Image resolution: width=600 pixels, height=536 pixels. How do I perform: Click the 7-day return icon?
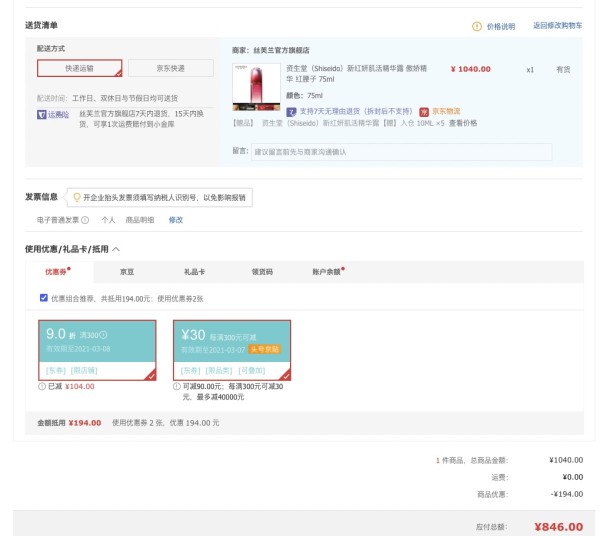point(291,112)
